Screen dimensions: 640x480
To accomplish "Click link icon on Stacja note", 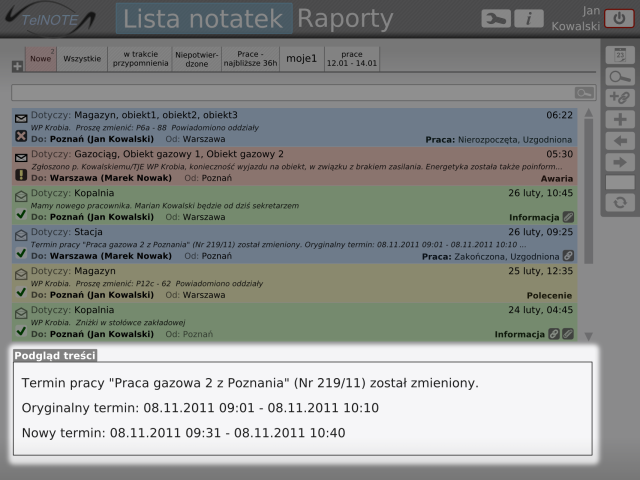I will [x=568, y=256].
